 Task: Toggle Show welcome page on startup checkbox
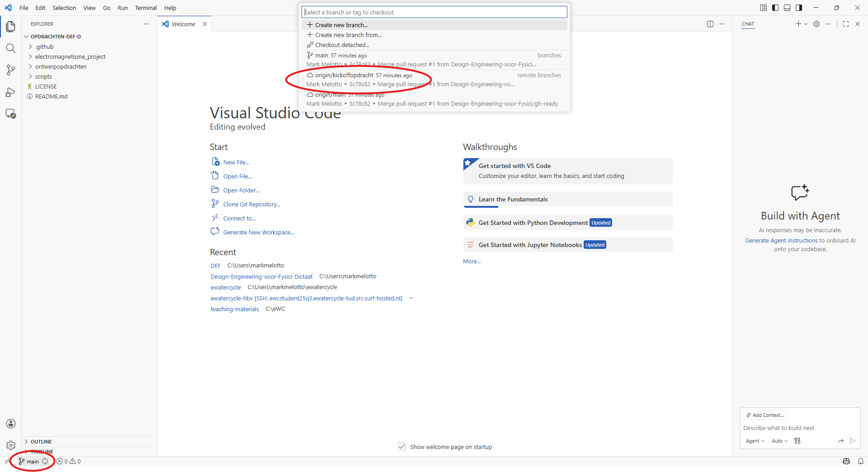point(402,447)
